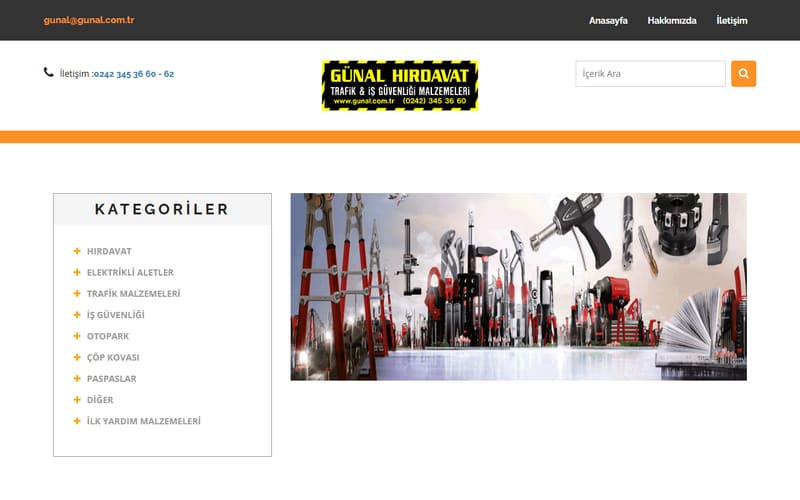
Task: Click plus icon next to OTOPARK
Action: (x=77, y=336)
